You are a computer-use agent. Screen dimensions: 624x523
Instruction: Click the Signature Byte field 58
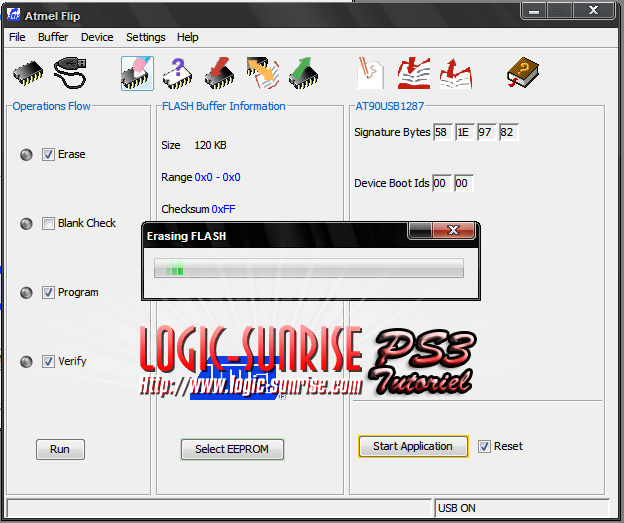click(x=443, y=132)
